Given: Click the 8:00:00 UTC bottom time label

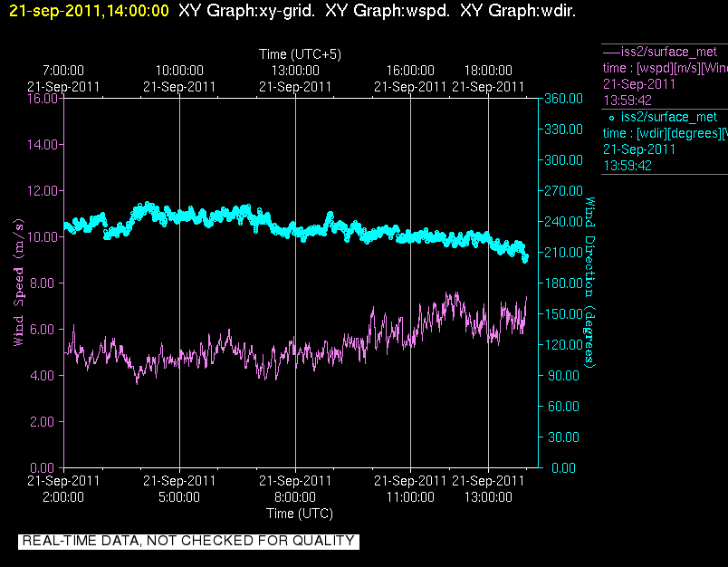Looking at the screenshot, I should (x=295, y=497).
